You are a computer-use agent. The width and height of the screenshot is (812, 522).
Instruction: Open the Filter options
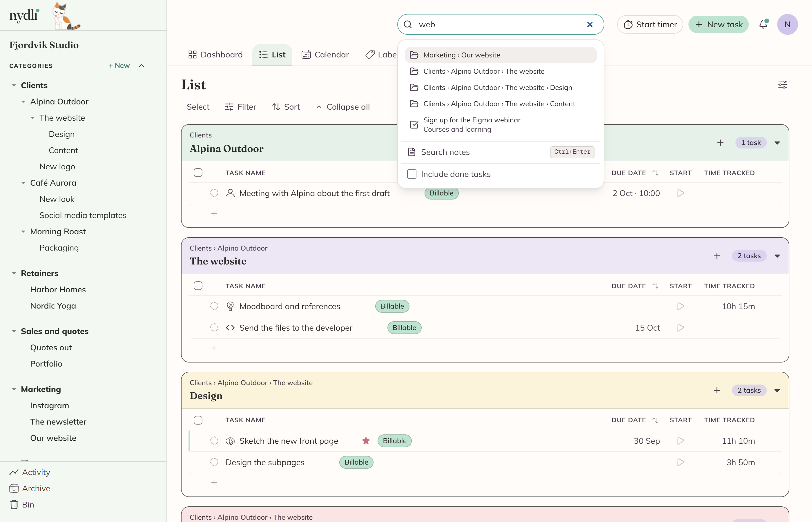coord(240,107)
